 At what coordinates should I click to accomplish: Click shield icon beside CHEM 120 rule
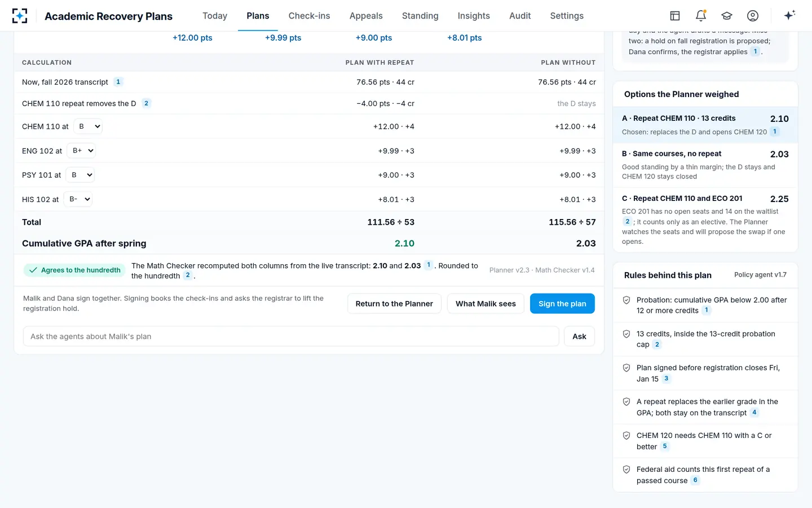pyautogui.click(x=626, y=436)
